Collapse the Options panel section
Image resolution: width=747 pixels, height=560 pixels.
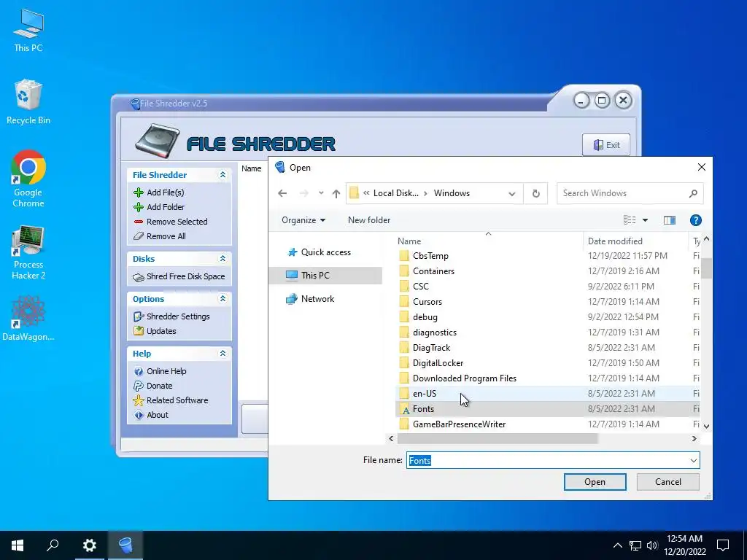point(222,298)
